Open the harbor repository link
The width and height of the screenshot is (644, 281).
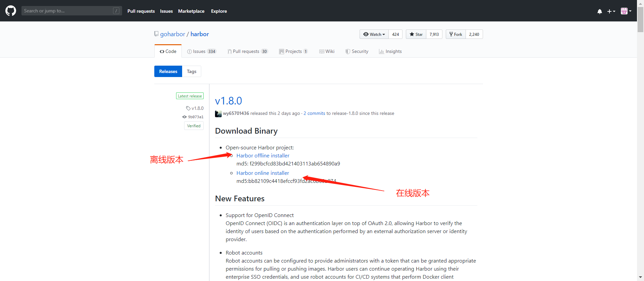pos(200,34)
